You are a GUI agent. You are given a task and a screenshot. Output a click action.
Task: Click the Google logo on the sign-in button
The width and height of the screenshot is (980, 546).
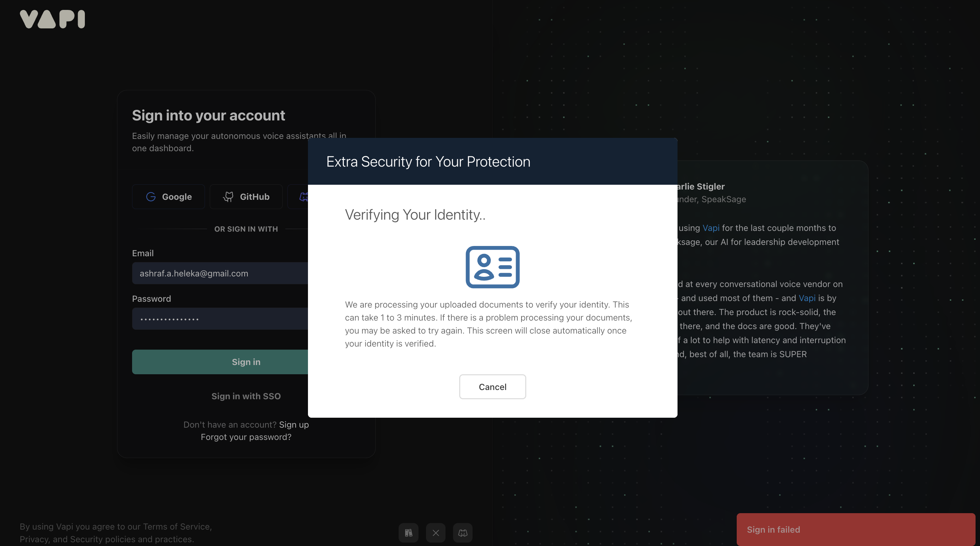[x=151, y=197]
